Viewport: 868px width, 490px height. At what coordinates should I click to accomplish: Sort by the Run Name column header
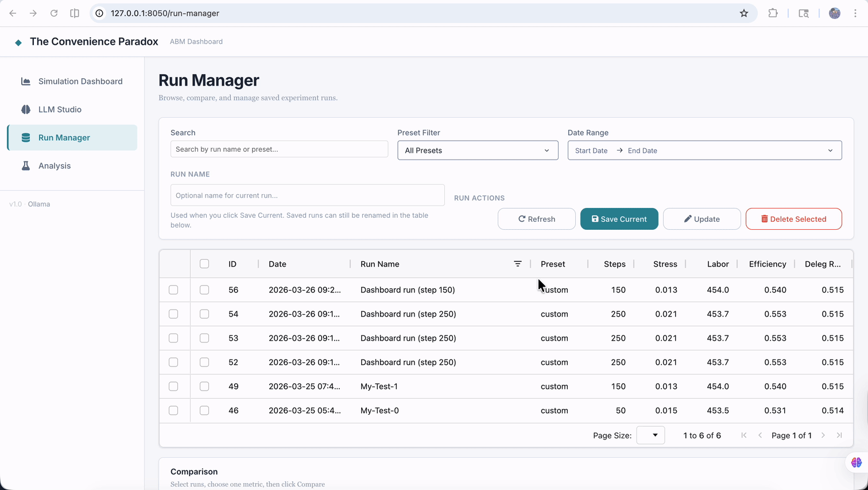point(380,264)
